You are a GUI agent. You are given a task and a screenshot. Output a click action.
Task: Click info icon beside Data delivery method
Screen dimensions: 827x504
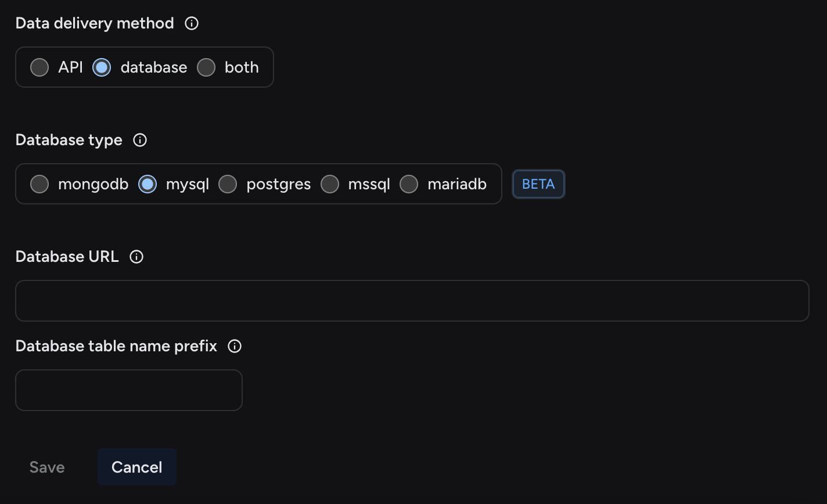pyautogui.click(x=192, y=23)
